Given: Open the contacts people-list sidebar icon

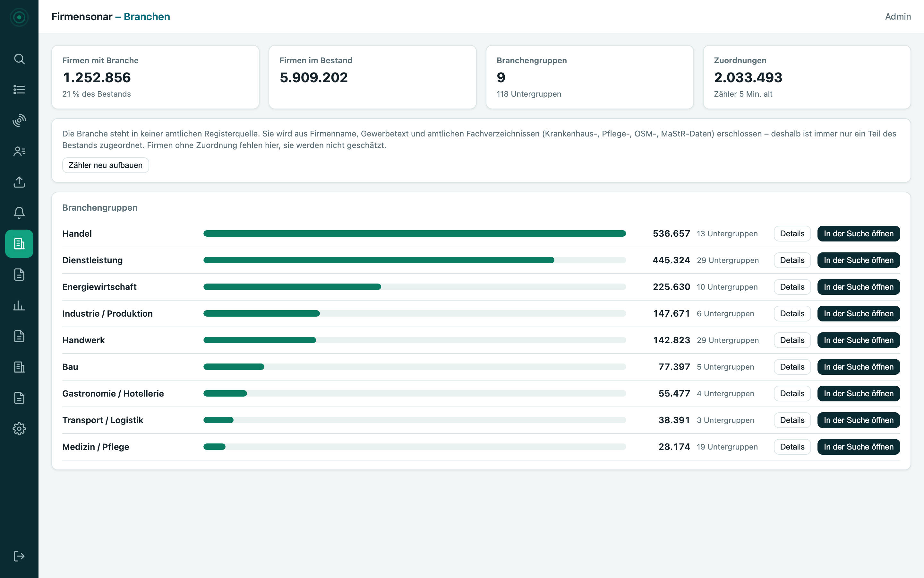Looking at the screenshot, I should coord(19,151).
